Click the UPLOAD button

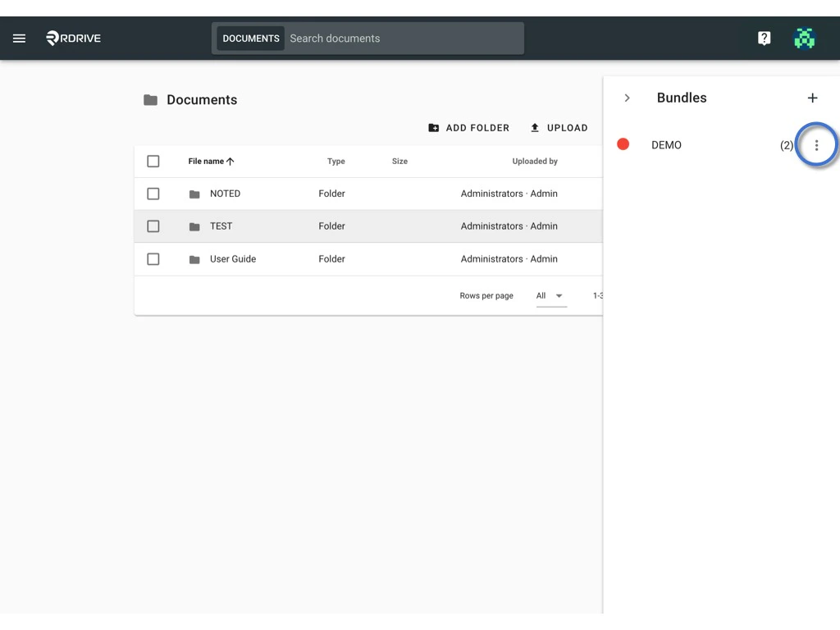(x=559, y=128)
